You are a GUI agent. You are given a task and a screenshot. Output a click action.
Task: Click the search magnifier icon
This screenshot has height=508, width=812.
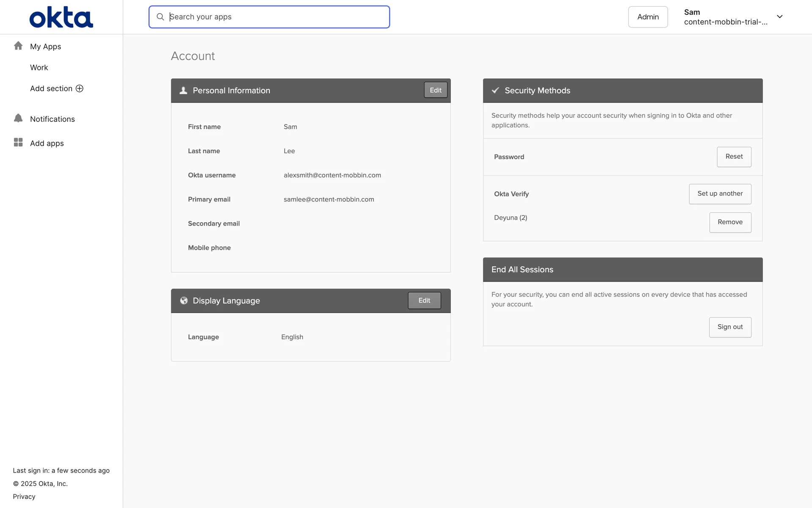tap(160, 17)
